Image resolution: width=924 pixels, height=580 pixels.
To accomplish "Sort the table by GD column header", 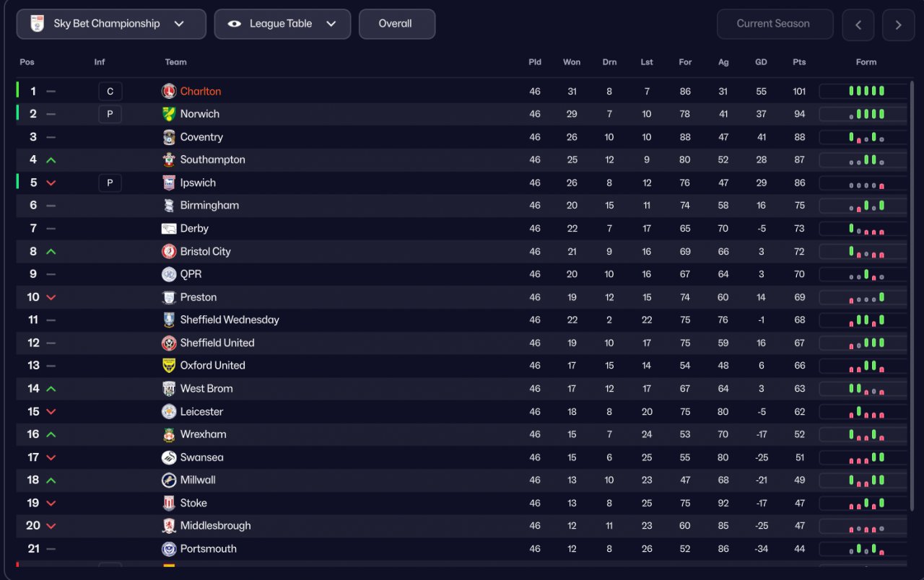I will click(761, 62).
